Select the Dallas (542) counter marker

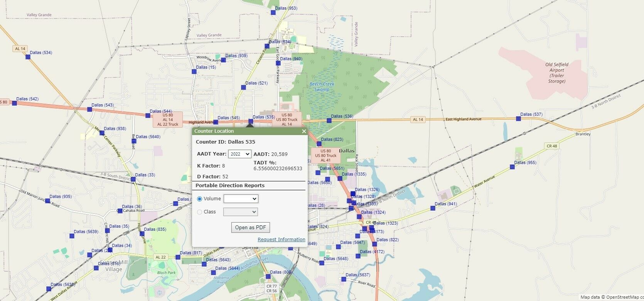(14, 103)
